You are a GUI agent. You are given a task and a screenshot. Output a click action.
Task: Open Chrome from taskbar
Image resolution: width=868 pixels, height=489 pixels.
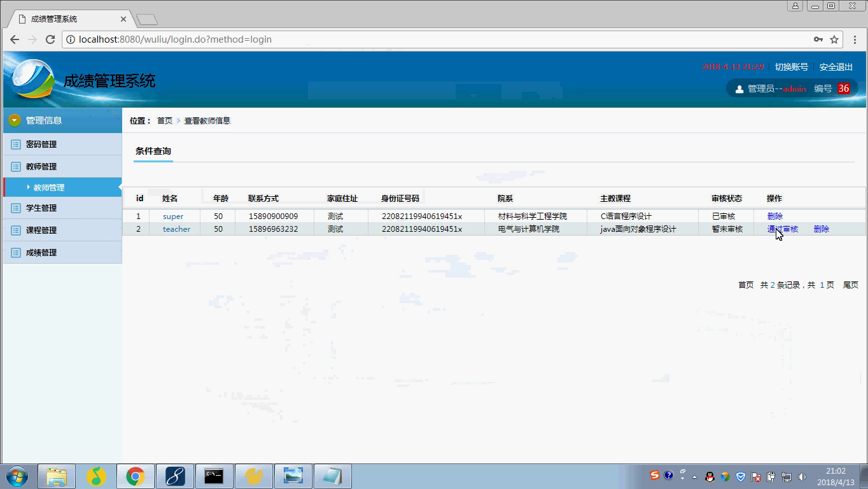pyautogui.click(x=135, y=476)
